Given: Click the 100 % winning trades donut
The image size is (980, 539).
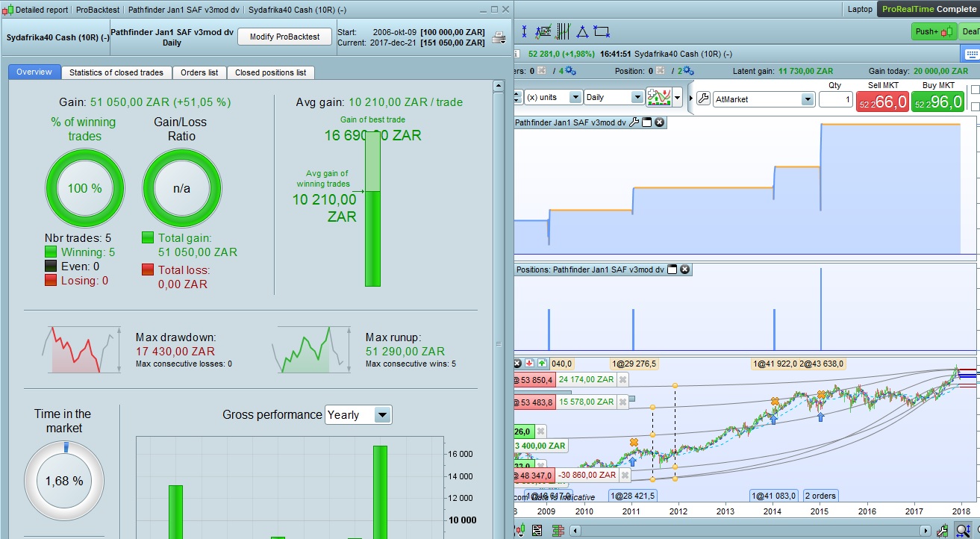Looking at the screenshot, I should click(x=85, y=188).
